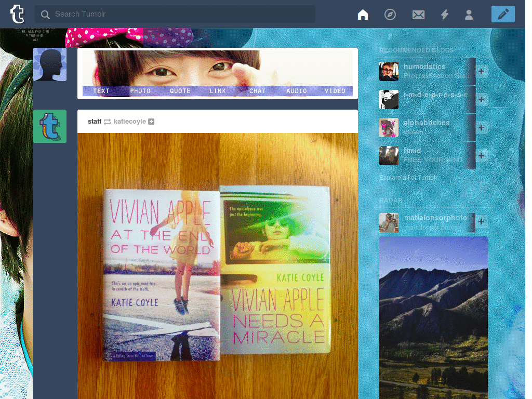This screenshot has width=532, height=399.
Task: Open the i-m-d-e-p-r-e-s-s-e blog
Action: [x=437, y=95]
